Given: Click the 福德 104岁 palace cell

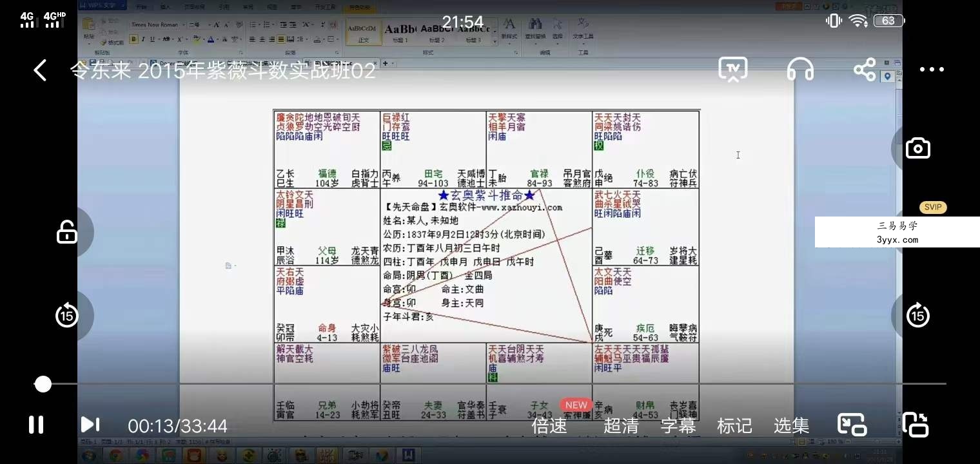Looking at the screenshot, I should coord(327,150).
